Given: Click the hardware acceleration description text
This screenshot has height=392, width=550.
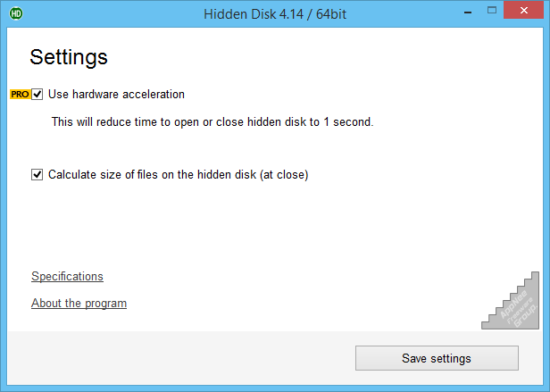Looking at the screenshot, I should (212, 122).
